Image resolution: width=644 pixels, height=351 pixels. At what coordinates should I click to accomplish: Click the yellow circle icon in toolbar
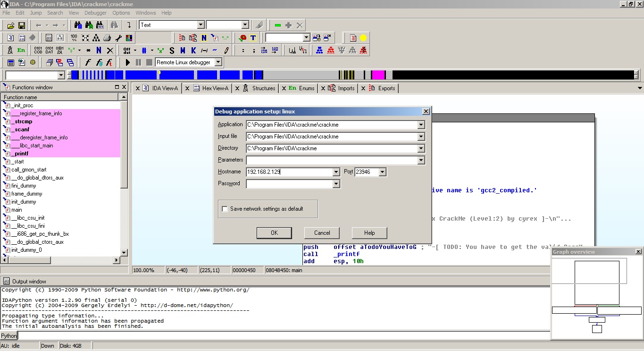point(363,38)
